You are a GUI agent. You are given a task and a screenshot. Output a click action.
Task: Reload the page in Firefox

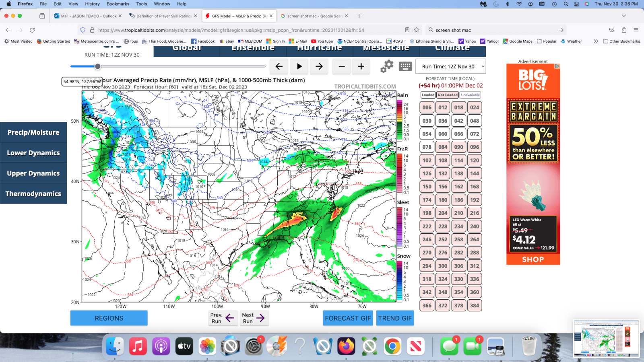[x=32, y=30]
